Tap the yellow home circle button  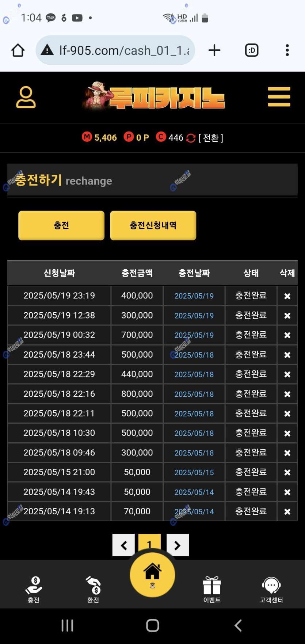pyautogui.click(x=152, y=575)
